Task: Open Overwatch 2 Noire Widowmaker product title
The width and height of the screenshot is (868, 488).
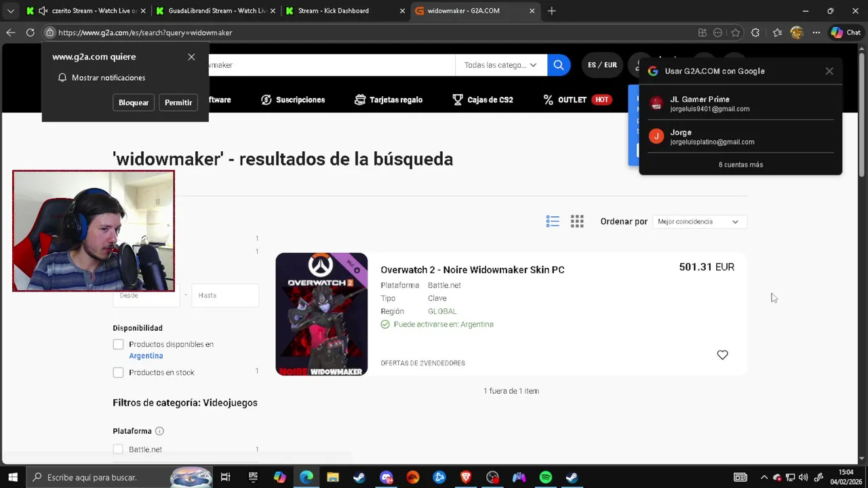Action: (473, 270)
